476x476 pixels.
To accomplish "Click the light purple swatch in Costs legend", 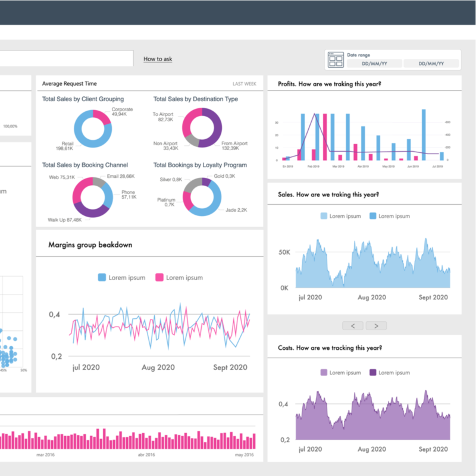I will (x=324, y=372).
